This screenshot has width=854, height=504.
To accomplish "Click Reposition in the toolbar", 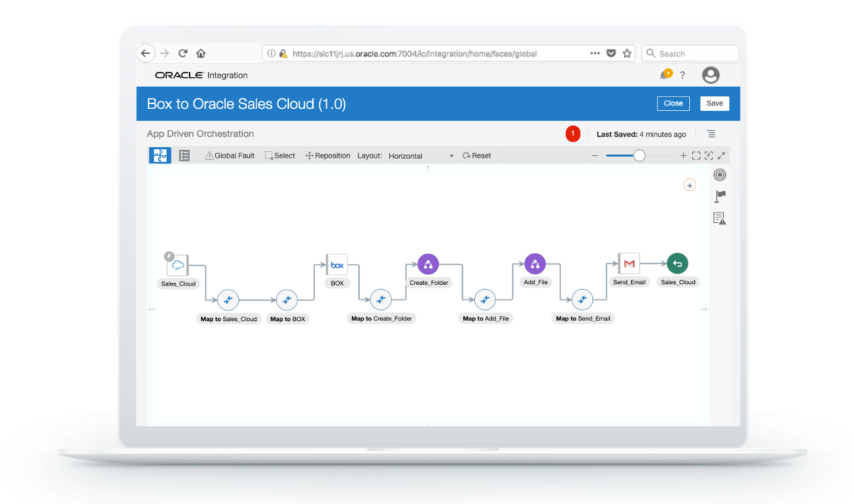I will coord(327,156).
